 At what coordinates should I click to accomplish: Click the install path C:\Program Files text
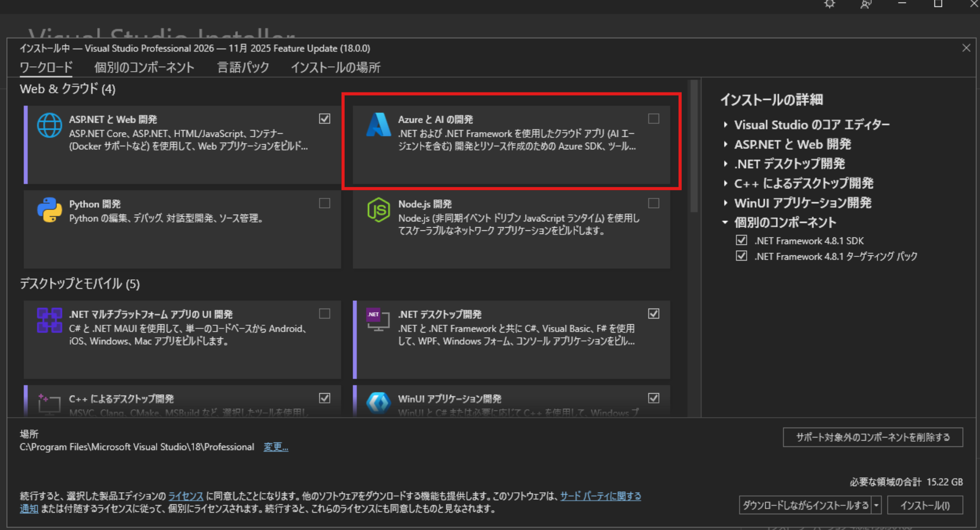click(137, 447)
